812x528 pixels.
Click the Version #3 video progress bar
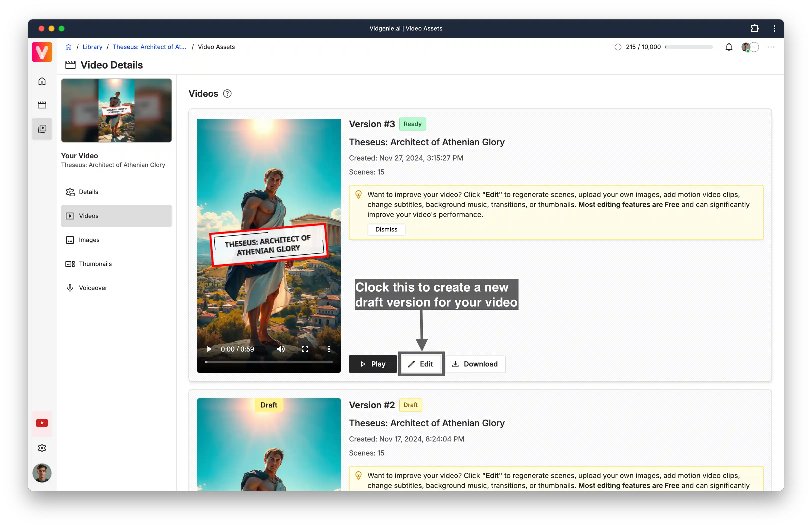[269, 361]
